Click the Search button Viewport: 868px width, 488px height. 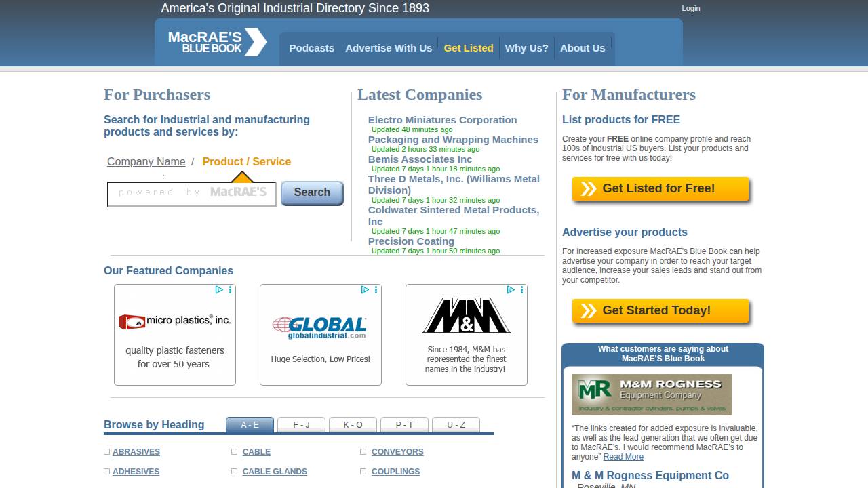coord(311,192)
